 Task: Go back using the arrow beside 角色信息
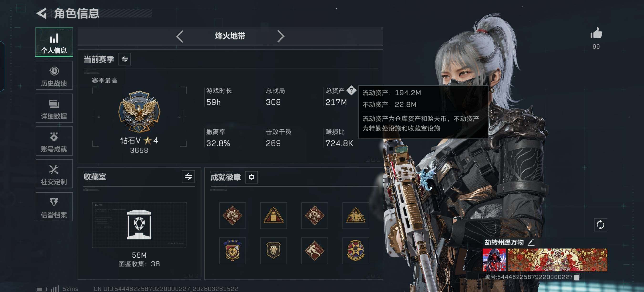42,13
